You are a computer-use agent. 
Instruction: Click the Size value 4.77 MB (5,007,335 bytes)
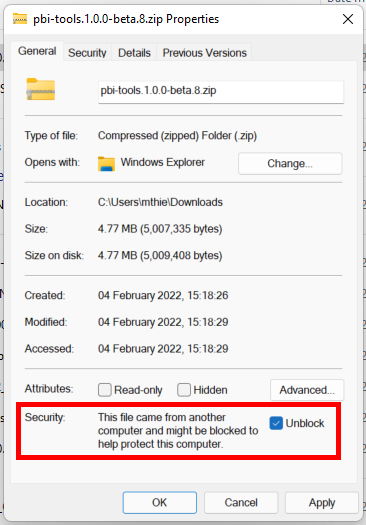pos(160,229)
